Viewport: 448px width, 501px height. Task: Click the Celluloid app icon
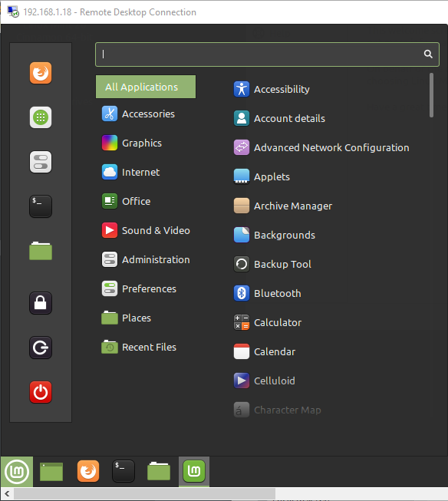click(242, 381)
